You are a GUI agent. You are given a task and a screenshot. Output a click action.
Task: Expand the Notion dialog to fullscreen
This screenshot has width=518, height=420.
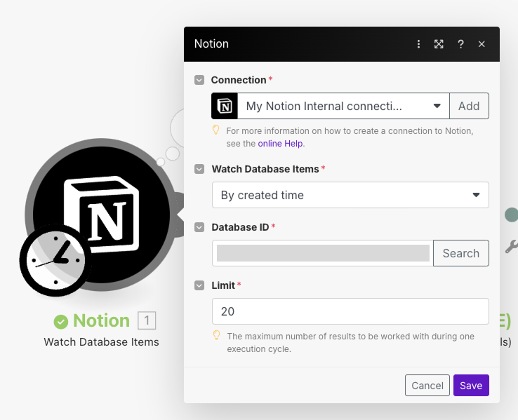point(439,44)
